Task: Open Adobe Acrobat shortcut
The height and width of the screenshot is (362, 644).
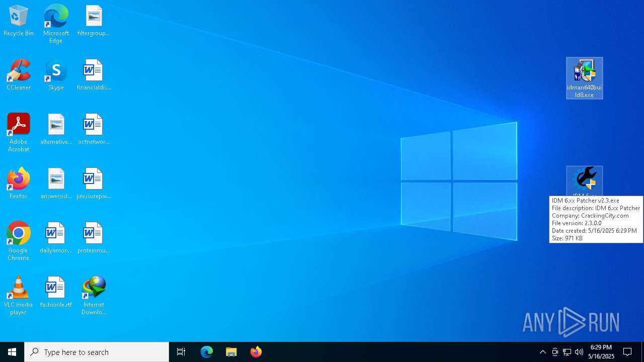Action: [19, 133]
